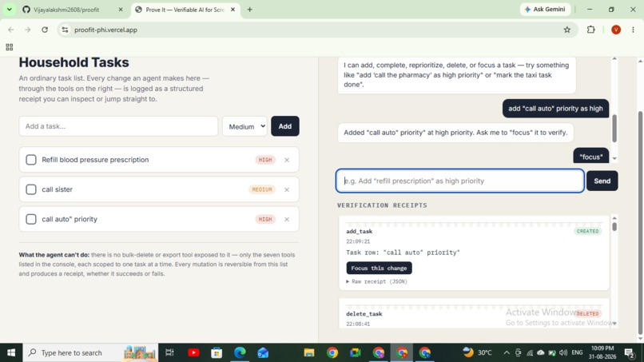Delete the Refill blood pressure prescription task

pos(287,160)
